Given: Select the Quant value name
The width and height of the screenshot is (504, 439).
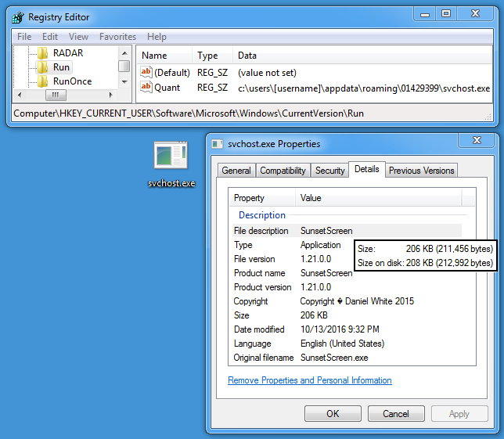Looking at the screenshot, I should pyautogui.click(x=167, y=88).
